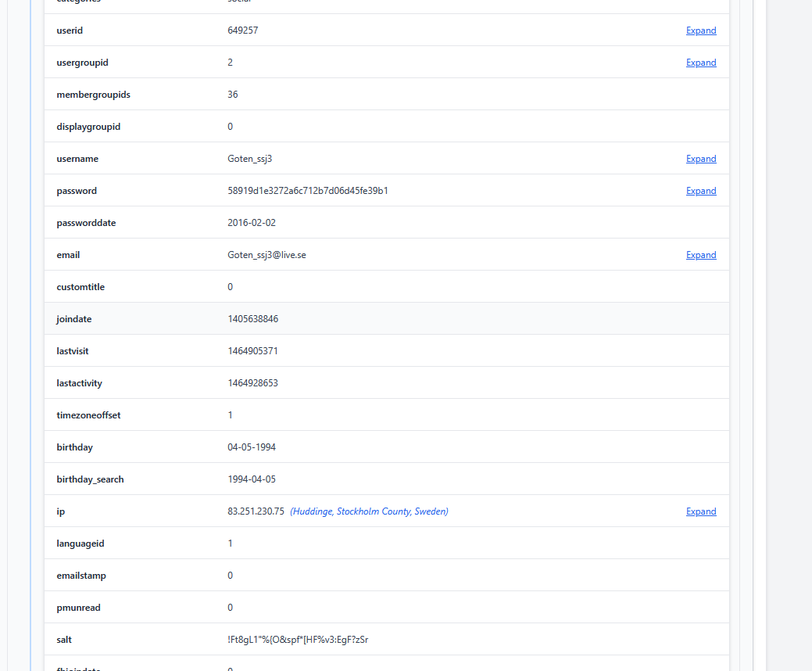Click the salt field label
812x671 pixels.
pos(64,640)
